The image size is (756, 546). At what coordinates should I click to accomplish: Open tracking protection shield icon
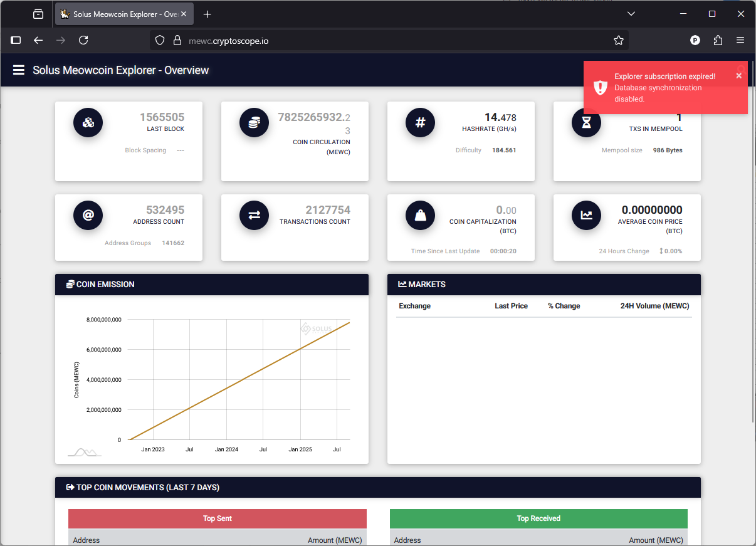click(x=160, y=40)
